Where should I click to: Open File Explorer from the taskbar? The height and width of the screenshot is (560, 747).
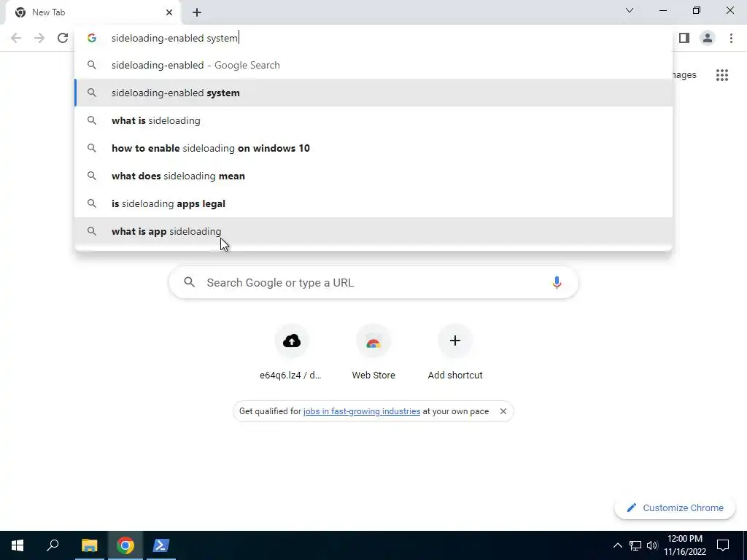[89, 545]
